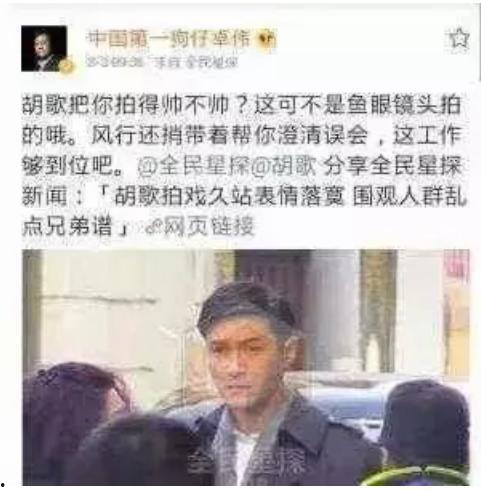
Task: Open the 中国第一狗仔卓伟 username link
Action: click(169, 39)
